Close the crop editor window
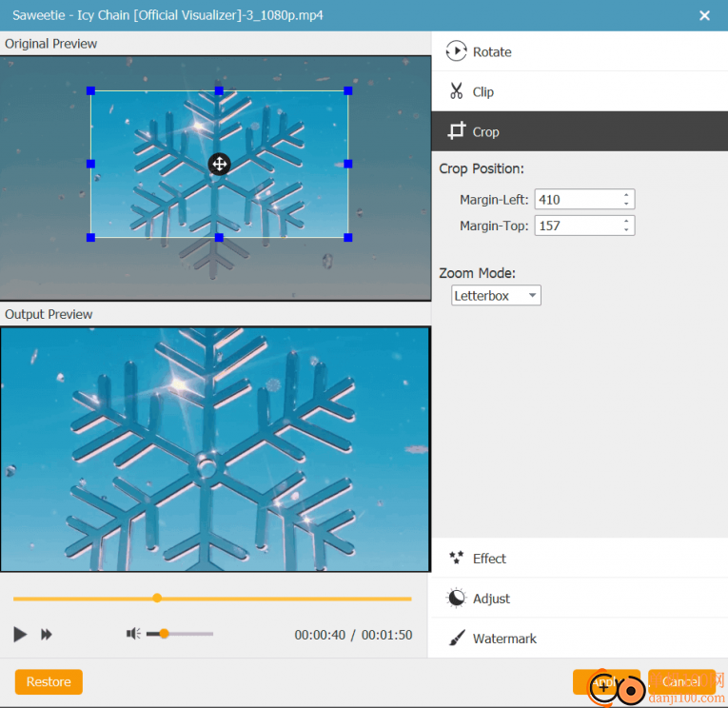The width and height of the screenshot is (728, 708). pyautogui.click(x=704, y=16)
